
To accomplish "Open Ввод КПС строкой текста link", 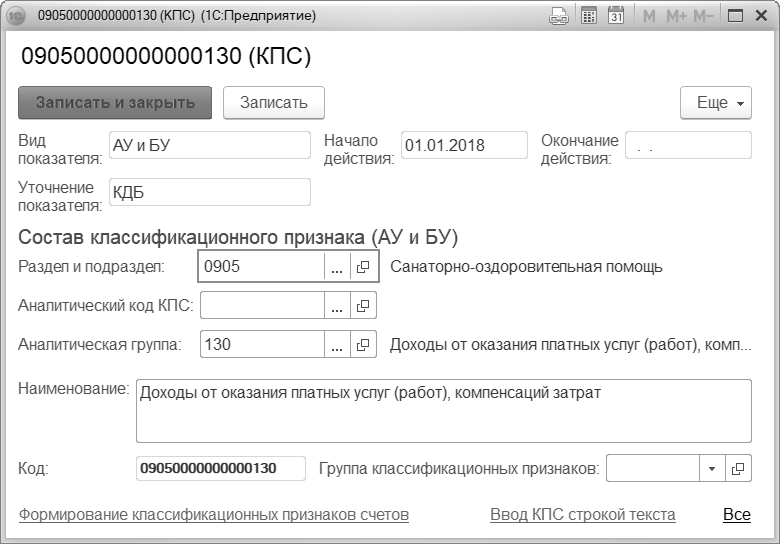I will (583, 514).
